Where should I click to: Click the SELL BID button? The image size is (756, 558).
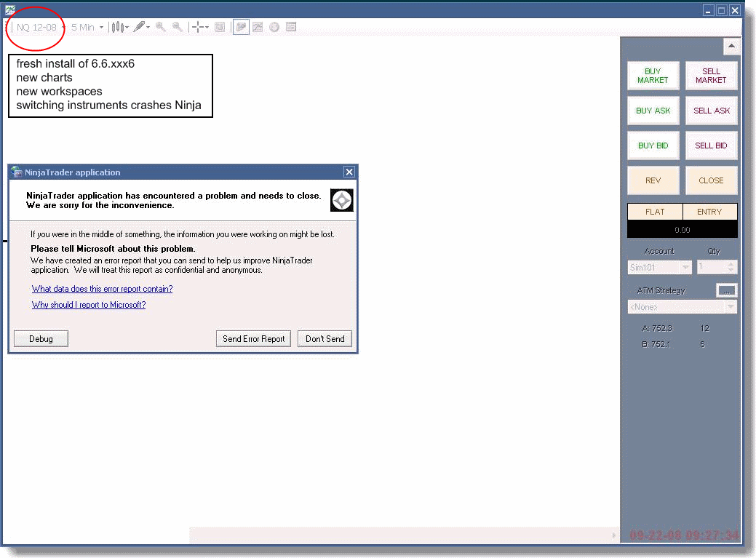click(x=711, y=146)
